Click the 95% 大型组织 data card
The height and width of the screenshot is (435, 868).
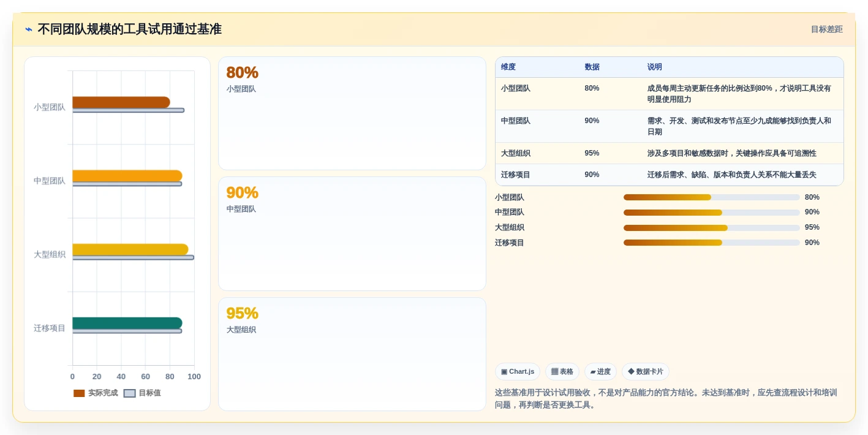pos(352,354)
